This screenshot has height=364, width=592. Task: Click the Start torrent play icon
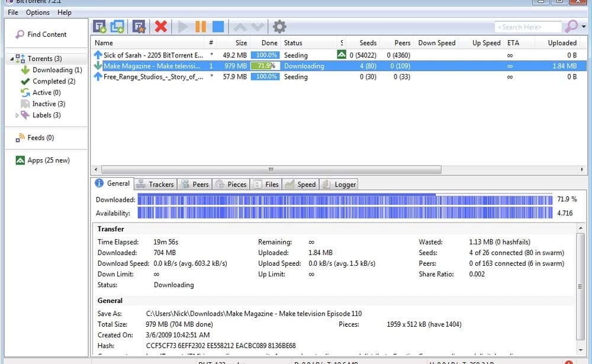(x=183, y=27)
